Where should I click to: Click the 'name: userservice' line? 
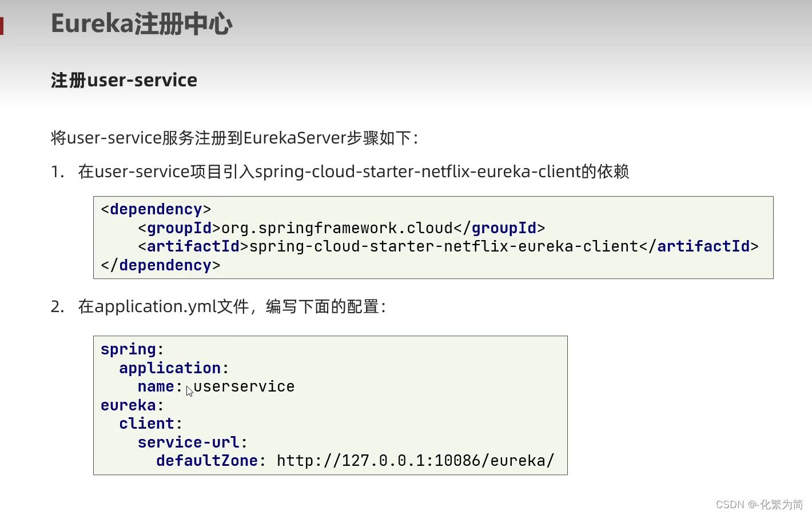tap(216, 386)
